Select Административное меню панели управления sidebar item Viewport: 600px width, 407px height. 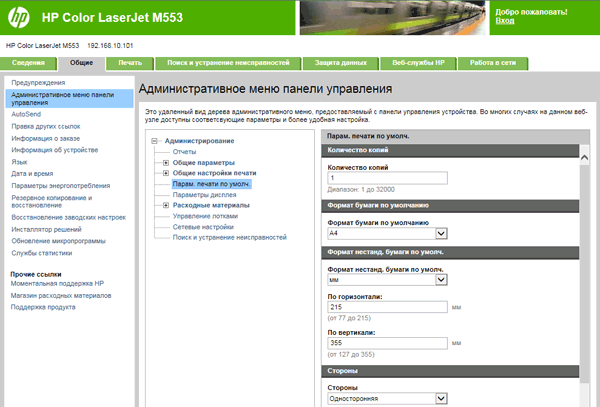[x=69, y=99]
